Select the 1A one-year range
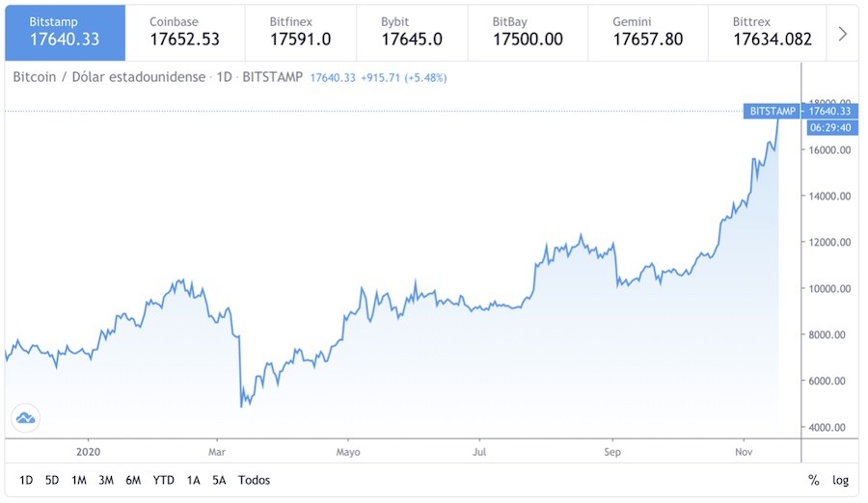 pos(194,480)
